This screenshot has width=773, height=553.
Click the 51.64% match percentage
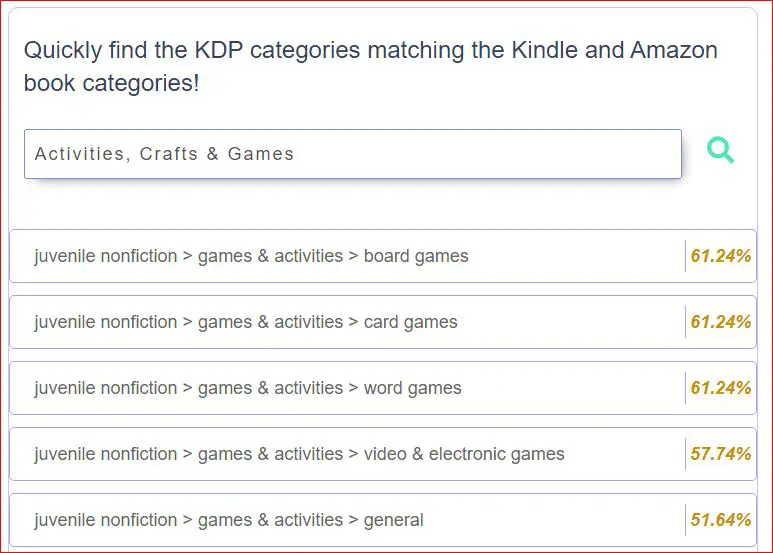721,520
